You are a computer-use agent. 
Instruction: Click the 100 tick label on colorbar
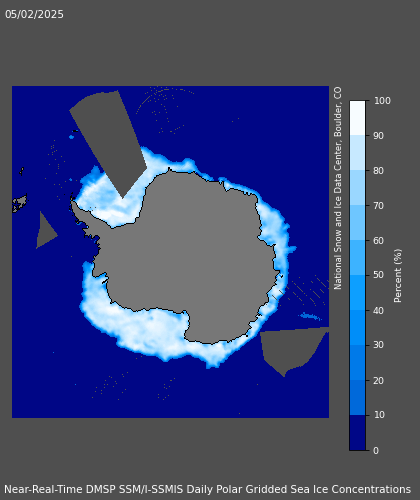point(382,101)
